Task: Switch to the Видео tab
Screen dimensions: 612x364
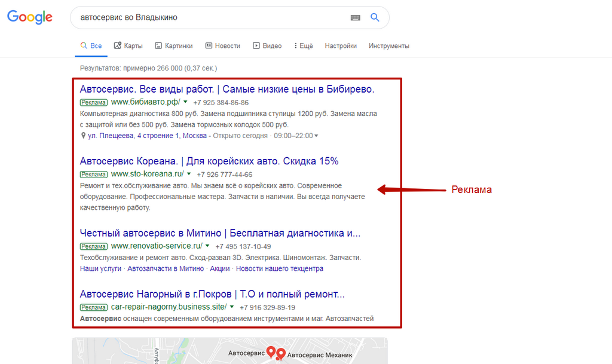Action: 267,45
